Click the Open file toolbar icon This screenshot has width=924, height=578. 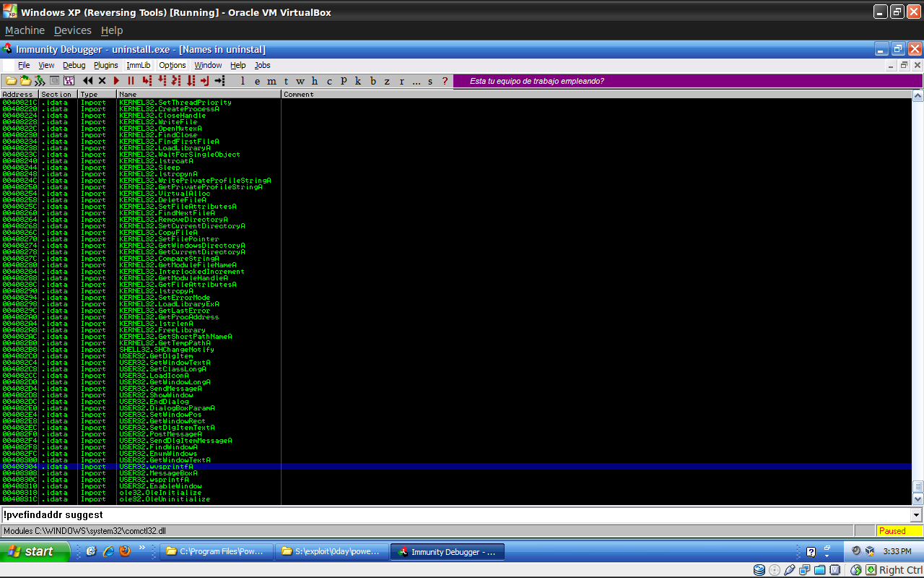[x=12, y=81]
